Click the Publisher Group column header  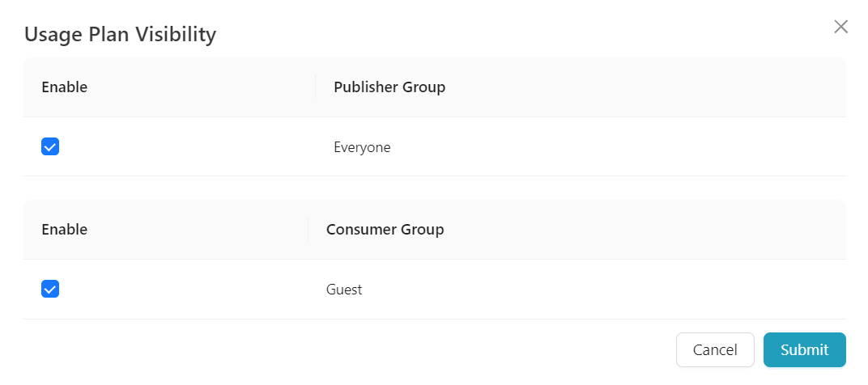click(389, 87)
